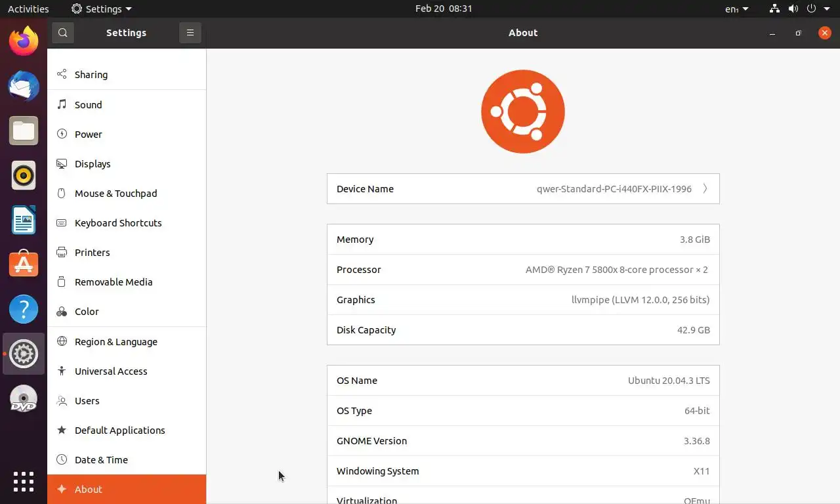Image resolution: width=840 pixels, height=504 pixels.
Task: Select Sharing in the settings sidebar
Action: (x=127, y=74)
